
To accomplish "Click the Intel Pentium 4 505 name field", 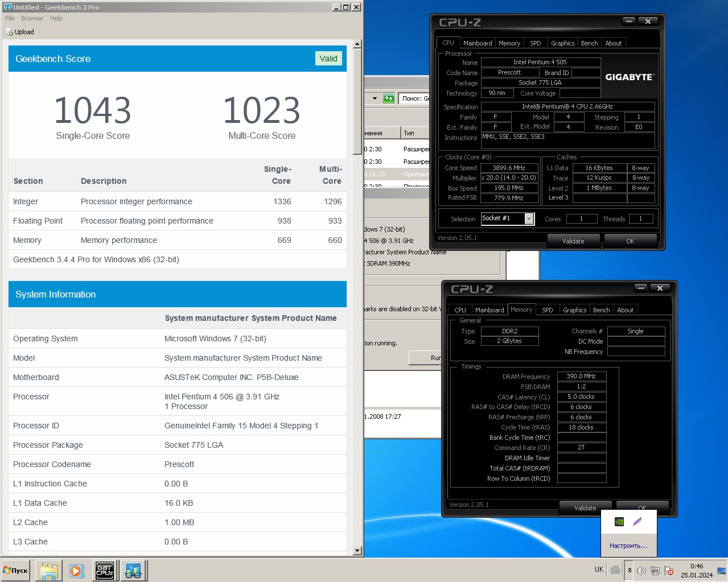I will point(541,62).
